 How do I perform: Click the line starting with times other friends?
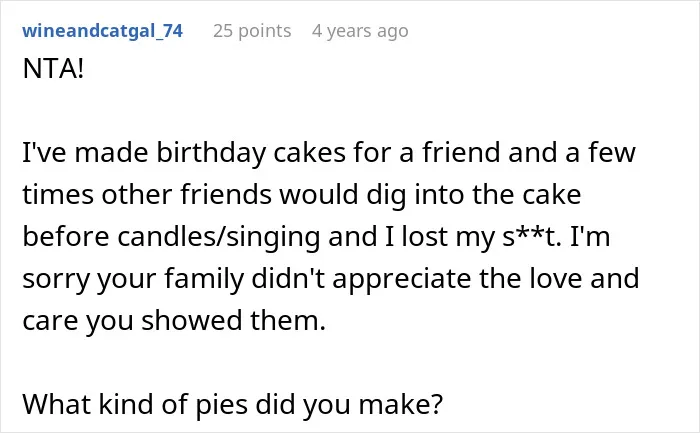pos(302,195)
